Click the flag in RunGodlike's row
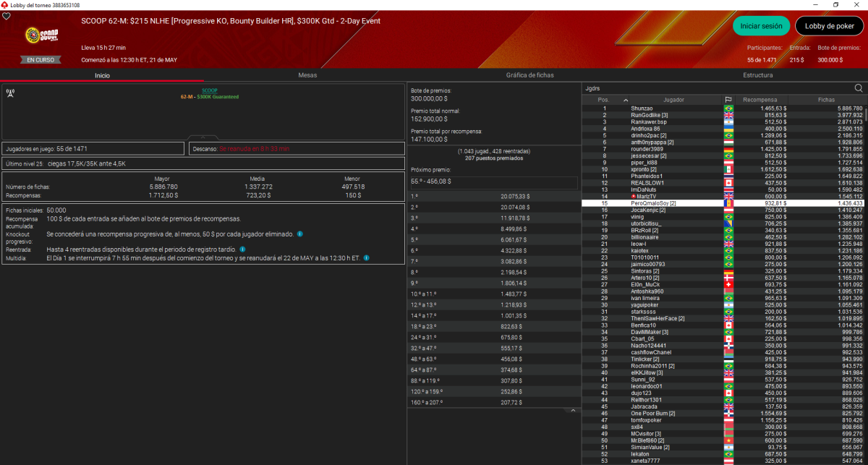Screen dimensions: 868x465 pyautogui.click(x=728, y=115)
